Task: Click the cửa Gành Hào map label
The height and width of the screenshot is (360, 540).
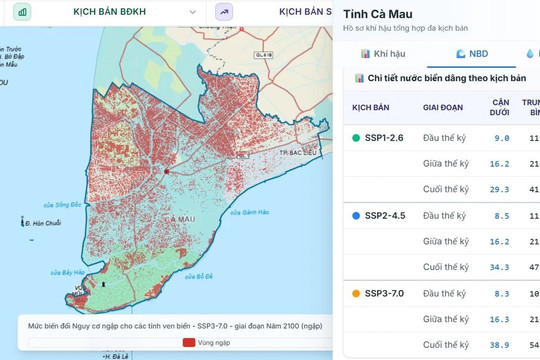Action: pyautogui.click(x=250, y=213)
